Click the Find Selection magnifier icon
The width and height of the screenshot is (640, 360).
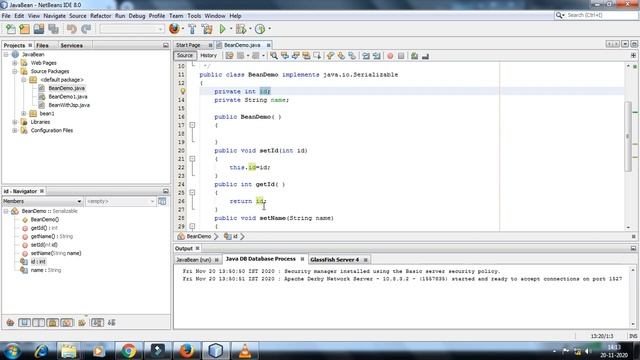tap(274, 56)
